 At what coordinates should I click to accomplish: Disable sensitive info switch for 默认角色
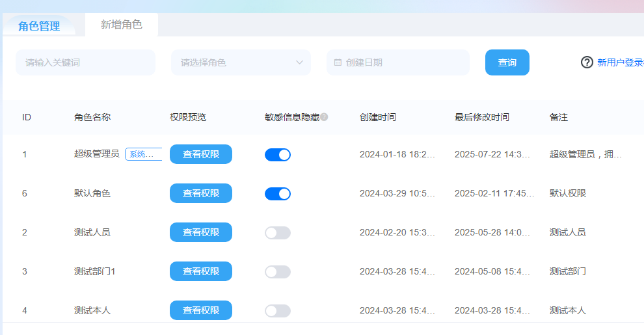coord(278,194)
